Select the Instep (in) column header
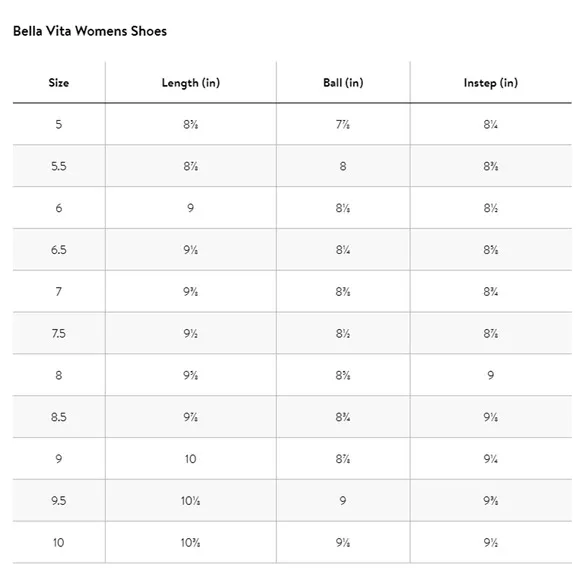The height and width of the screenshot is (580, 580). (491, 83)
